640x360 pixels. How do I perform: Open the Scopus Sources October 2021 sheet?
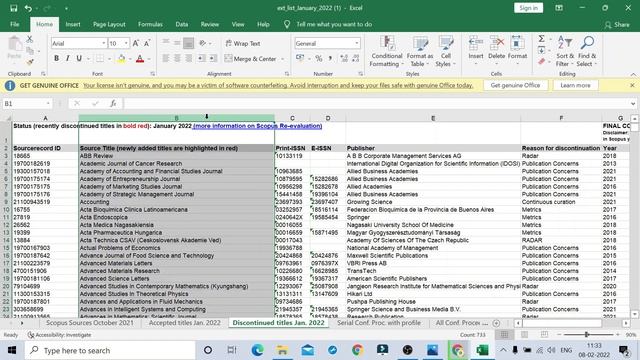[89, 322]
